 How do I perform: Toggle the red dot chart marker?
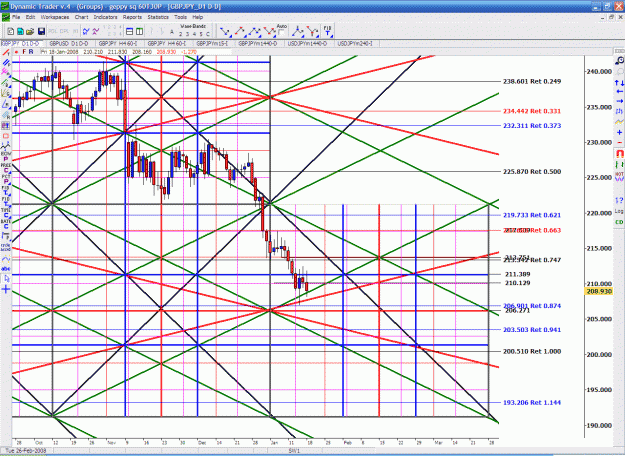[x=16, y=52]
